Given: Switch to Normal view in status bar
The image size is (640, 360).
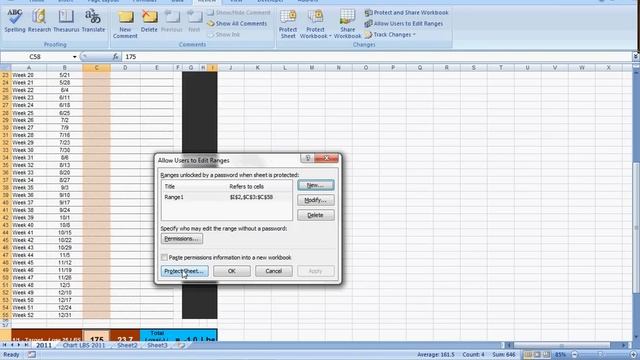Looking at the screenshot, I should coord(528,355).
